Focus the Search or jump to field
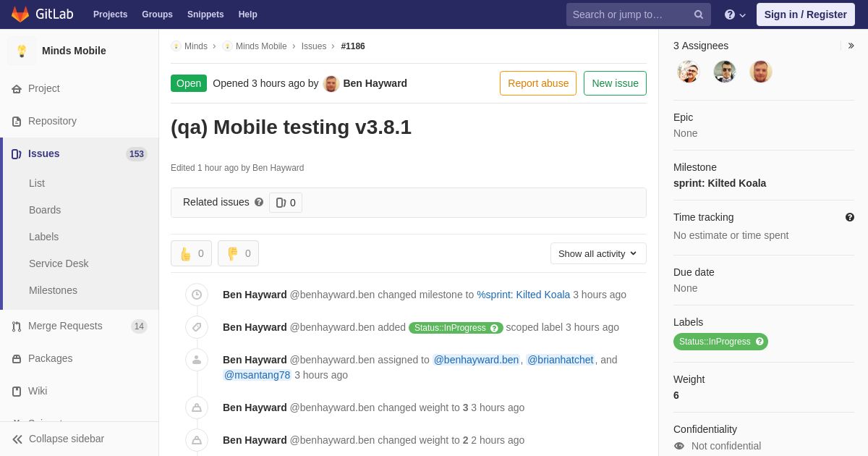This screenshot has width=868, height=456. 629,14
